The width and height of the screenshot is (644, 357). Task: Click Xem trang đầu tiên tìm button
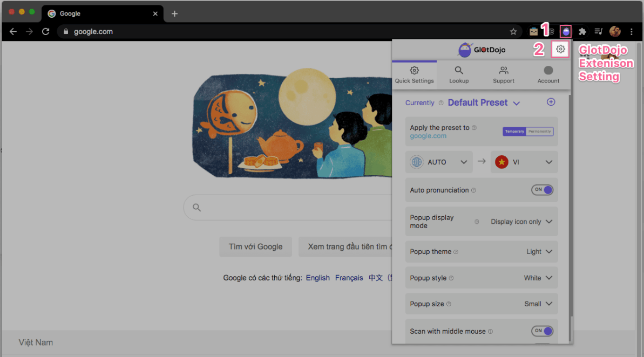[x=345, y=246]
